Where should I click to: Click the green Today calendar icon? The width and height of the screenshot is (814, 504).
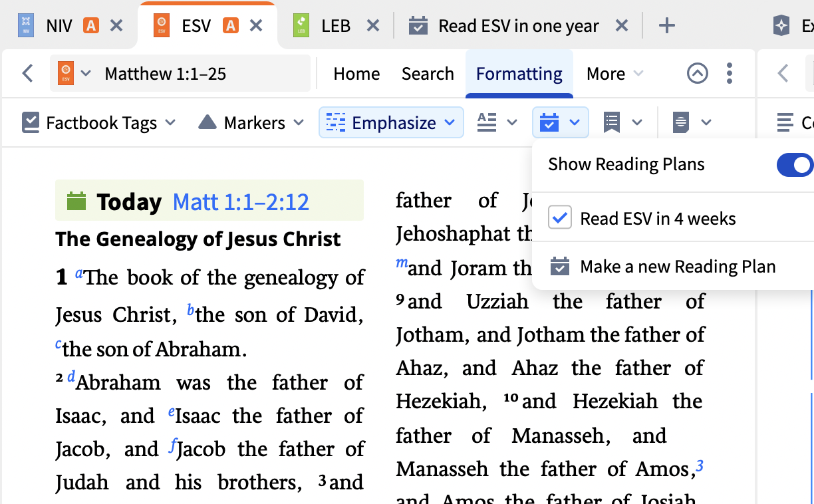77,201
